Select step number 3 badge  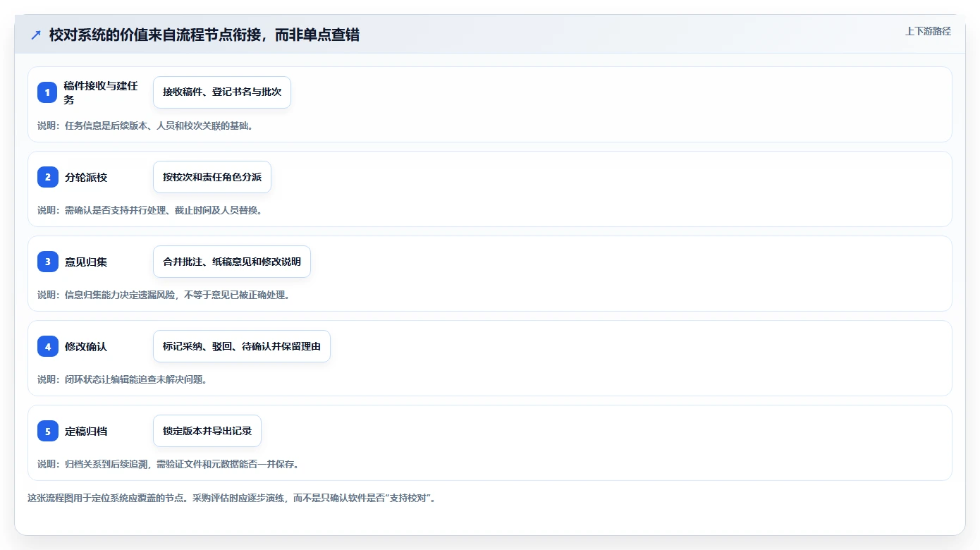pos(48,262)
